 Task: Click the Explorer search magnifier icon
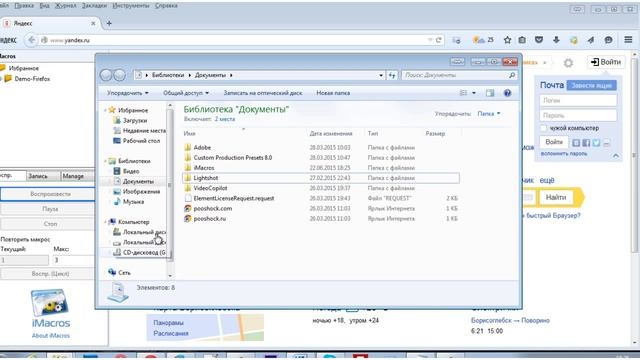(512, 75)
